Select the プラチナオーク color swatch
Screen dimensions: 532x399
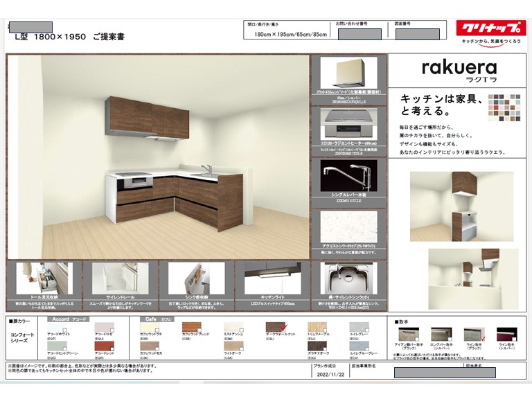(x=317, y=346)
